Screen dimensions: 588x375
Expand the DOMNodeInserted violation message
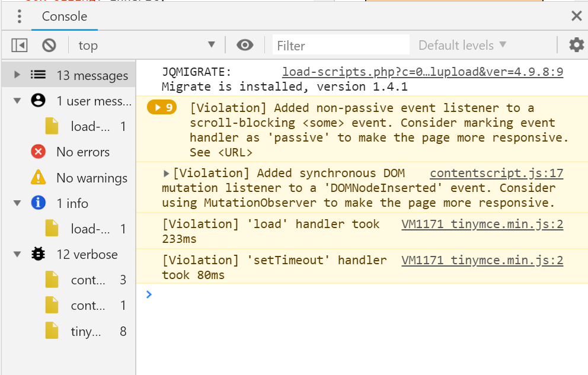click(x=166, y=173)
